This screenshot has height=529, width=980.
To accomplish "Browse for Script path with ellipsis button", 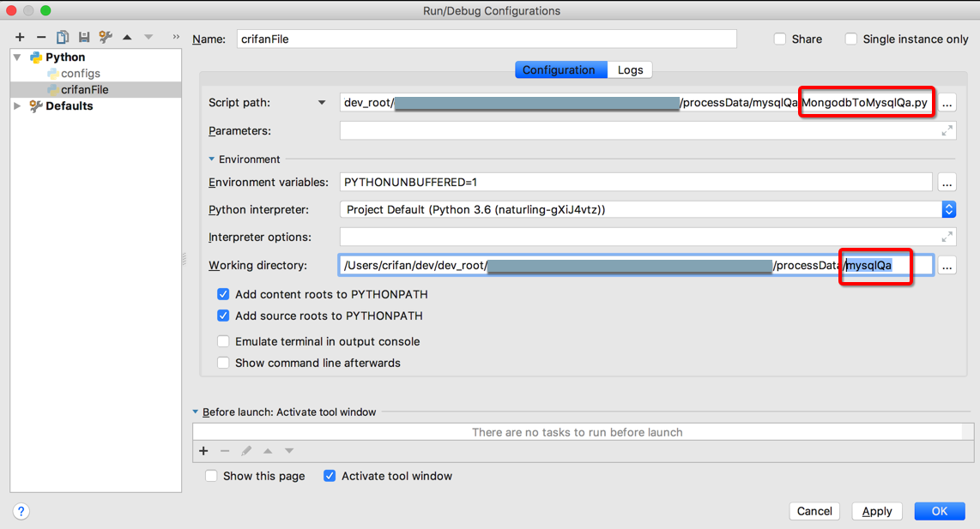I will pos(947,103).
